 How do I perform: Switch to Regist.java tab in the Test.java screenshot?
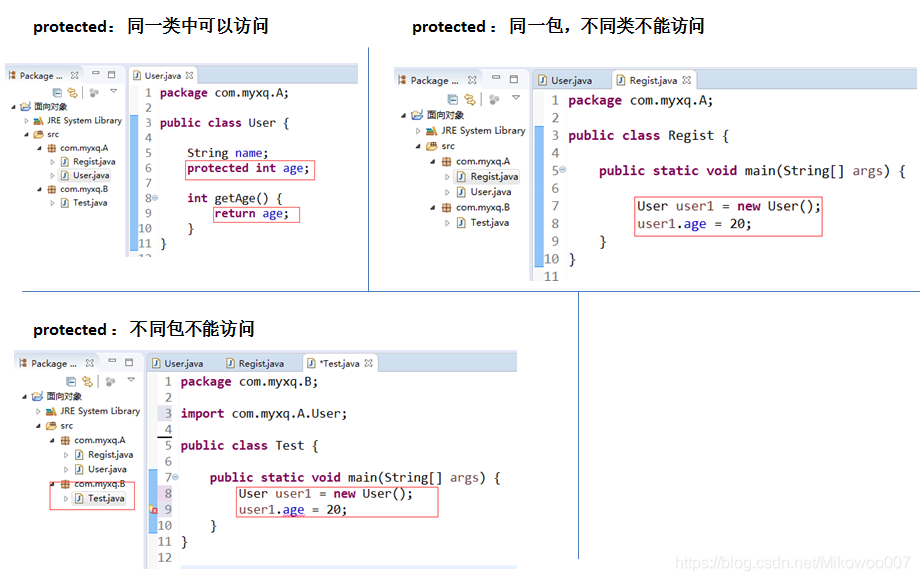click(x=255, y=363)
